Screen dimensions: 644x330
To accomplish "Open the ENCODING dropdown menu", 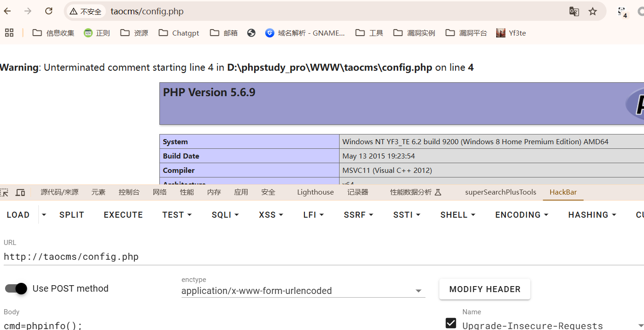I will click(522, 215).
